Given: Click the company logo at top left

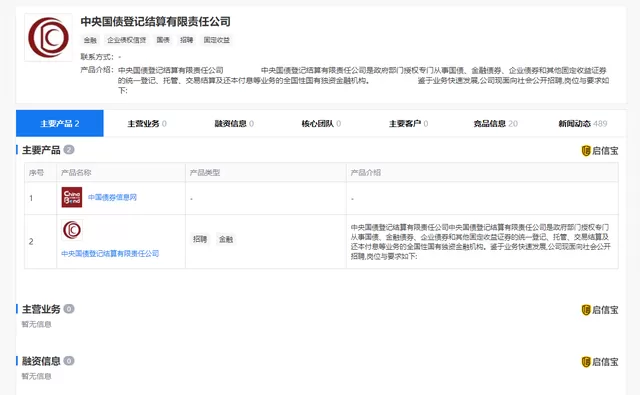Looking at the screenshot, I should [x=49, y=38].
